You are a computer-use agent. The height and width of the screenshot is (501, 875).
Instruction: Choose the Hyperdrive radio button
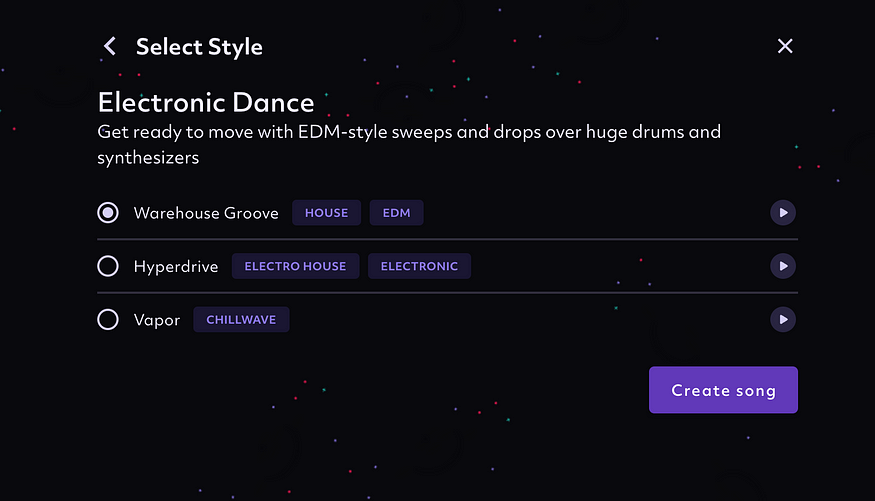click(108, 266)
